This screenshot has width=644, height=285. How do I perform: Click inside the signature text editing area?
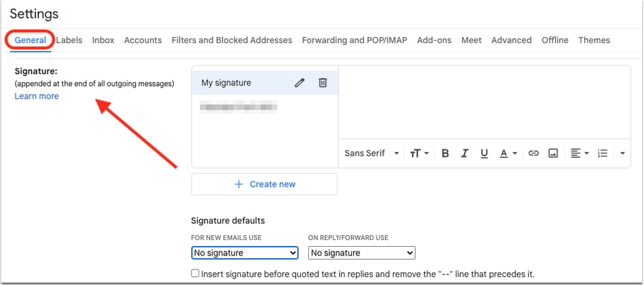coord(485,102)
